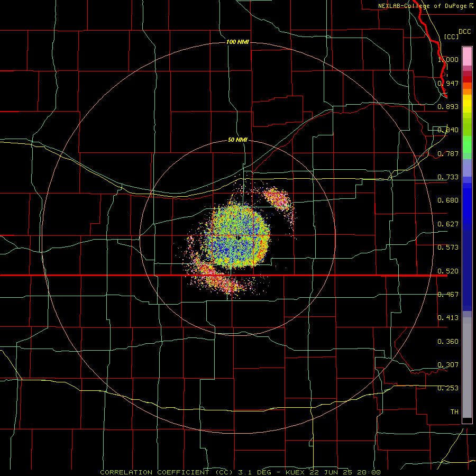The height and width of the screenshot is (476, 476).
Task: Pick the gray segment of the color bar
Action: coord(467,368)
